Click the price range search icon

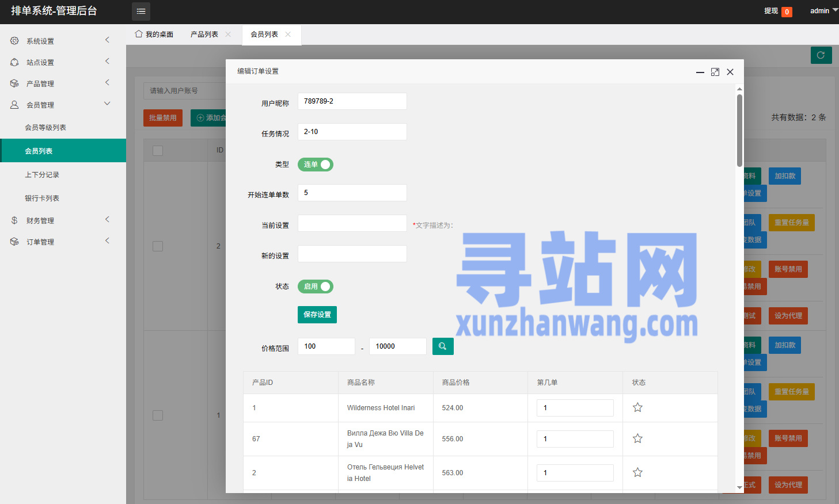pos(443,346)
